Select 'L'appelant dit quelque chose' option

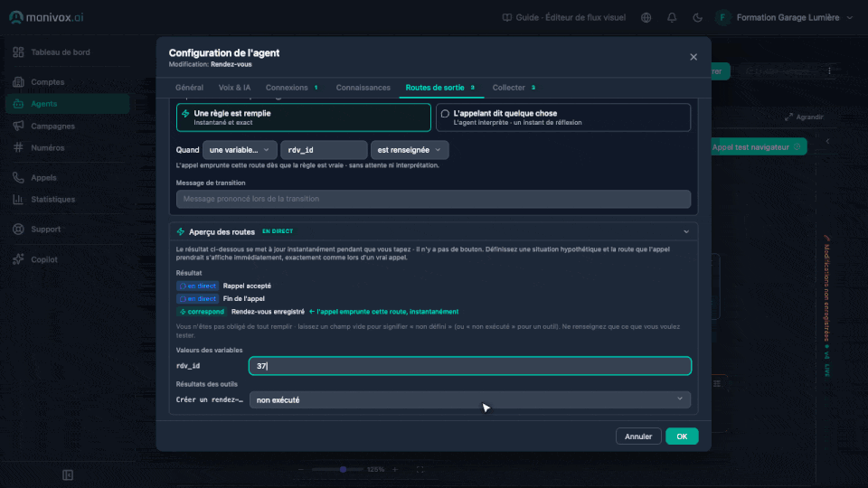pos(563,117)
